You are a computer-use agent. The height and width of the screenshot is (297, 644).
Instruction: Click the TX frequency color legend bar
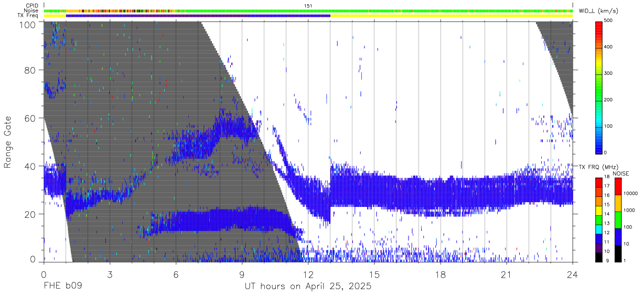pos(599,220)
